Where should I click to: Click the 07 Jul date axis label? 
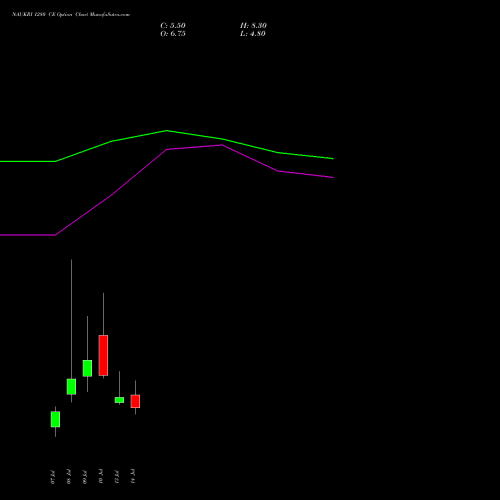coord(53,477)
